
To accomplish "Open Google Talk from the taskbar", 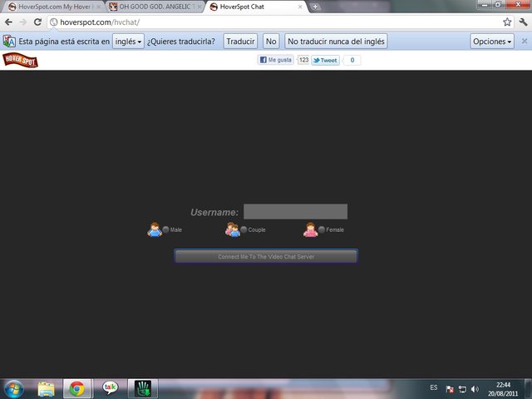I will (x=110, y=387).
